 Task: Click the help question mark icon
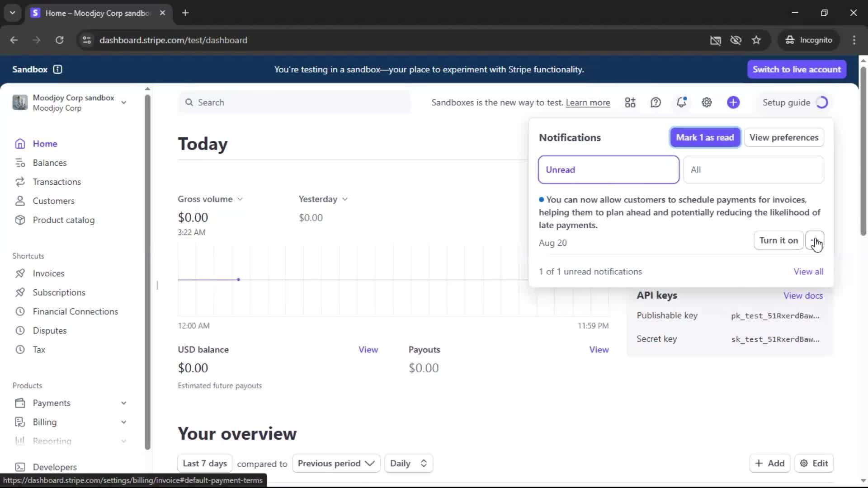[x=656, y=103]
